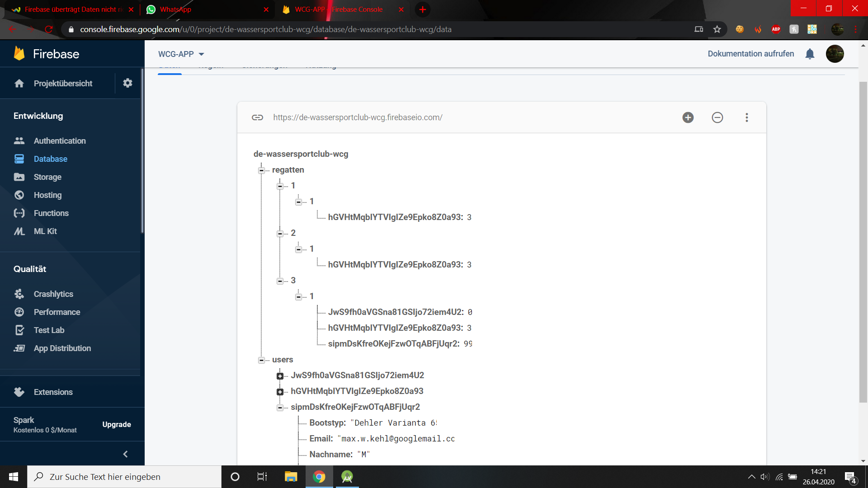Click the Upgrade plan button
868x488 pixels.
click(x=116, y=424)
